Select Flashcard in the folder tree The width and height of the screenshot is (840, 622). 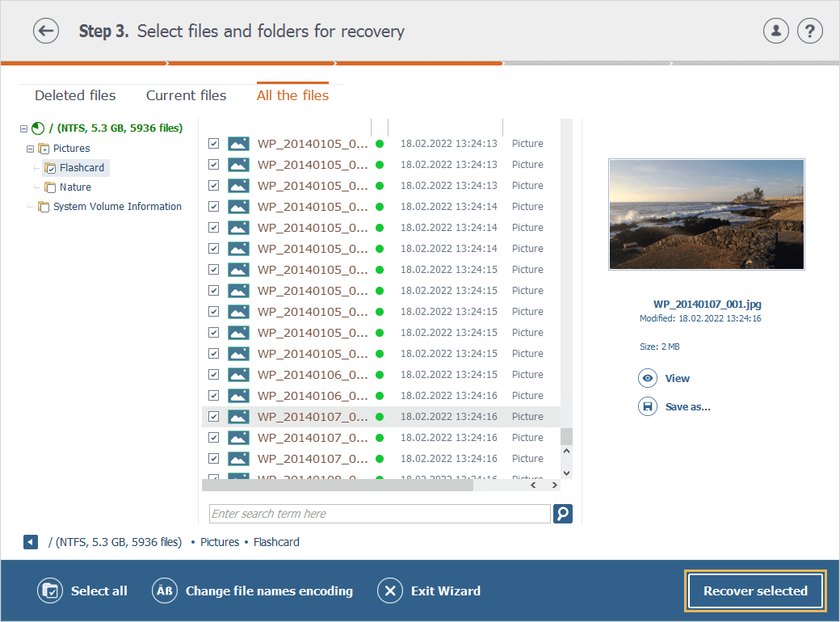click(82, 168)
